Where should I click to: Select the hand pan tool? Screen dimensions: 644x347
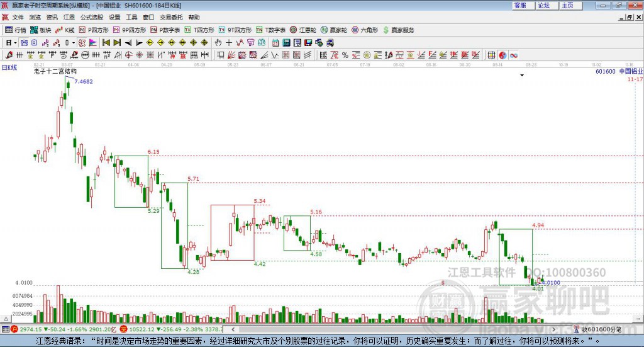pyautogui.click(x=218, y=43)
